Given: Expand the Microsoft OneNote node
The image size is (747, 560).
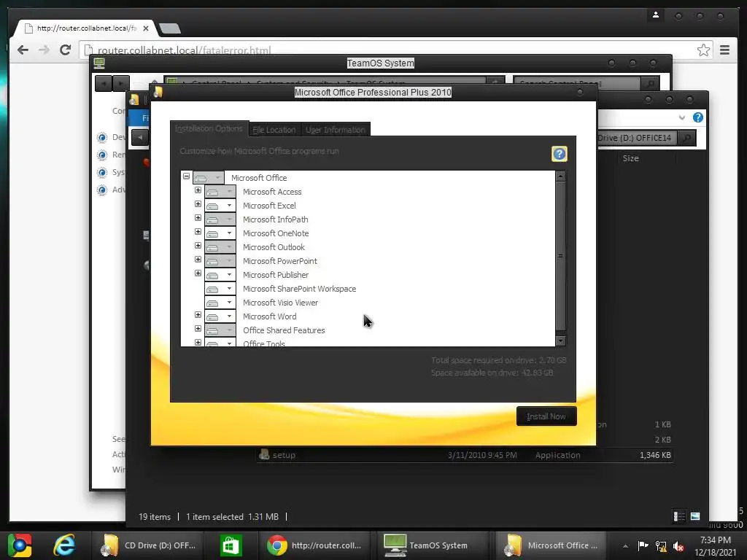Looking at the screenshot, I should pos(198,231).
